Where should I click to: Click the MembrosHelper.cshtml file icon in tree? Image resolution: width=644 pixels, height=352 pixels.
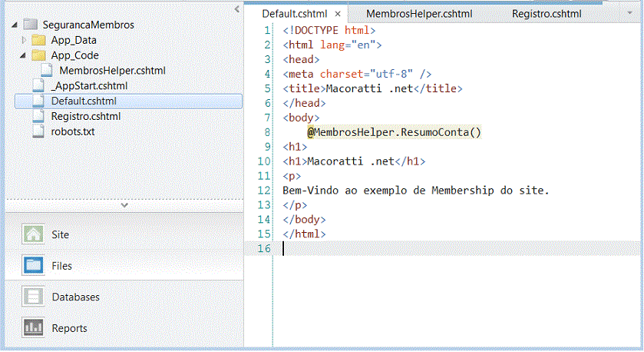click(x=46, y=70)
